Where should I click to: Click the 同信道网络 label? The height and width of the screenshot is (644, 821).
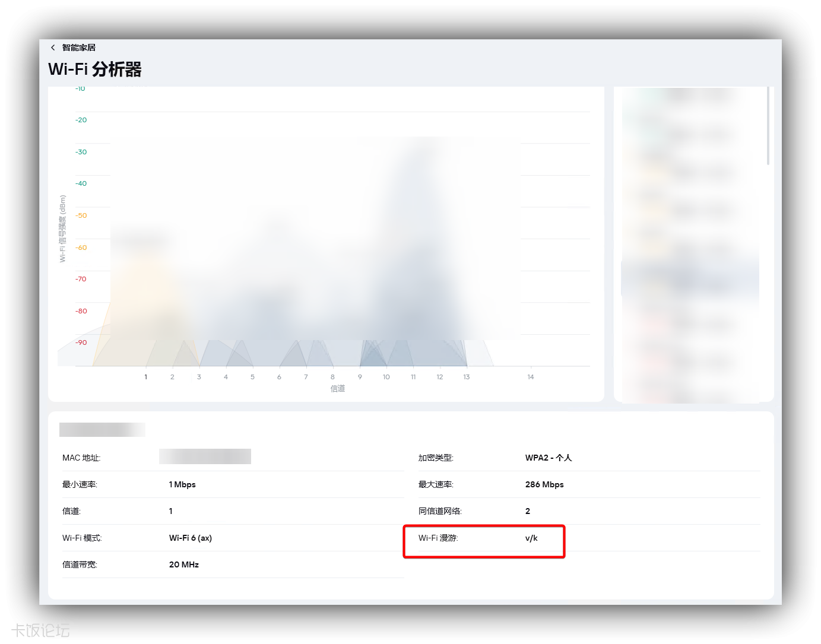440,511
